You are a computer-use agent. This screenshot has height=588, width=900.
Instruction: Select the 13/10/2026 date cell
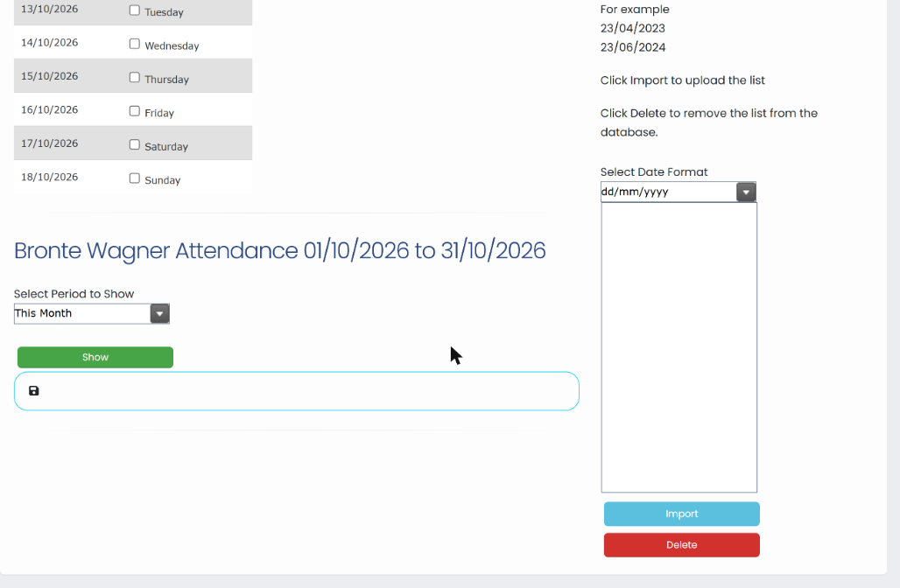(x=49, y=9)
